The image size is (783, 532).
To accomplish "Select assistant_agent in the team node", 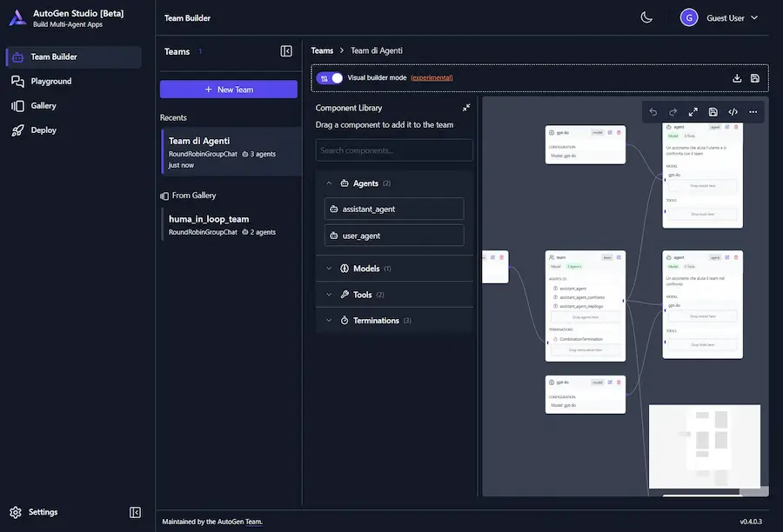I will (x=572, y=289).
